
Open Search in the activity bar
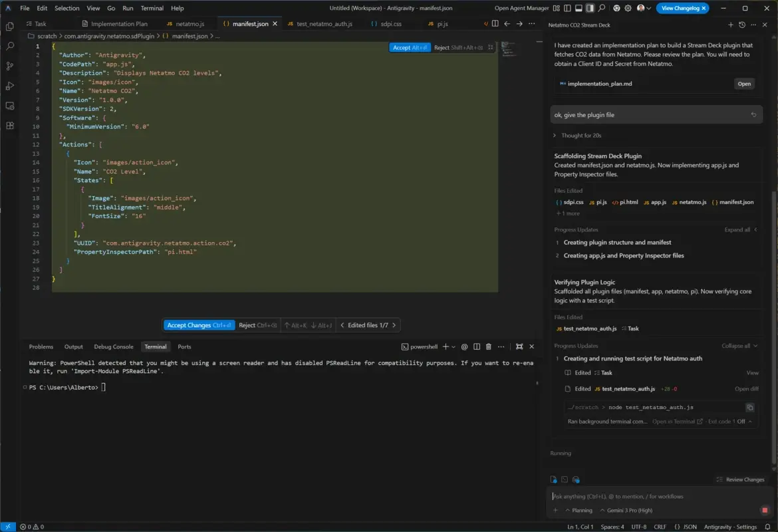(9, 46)
